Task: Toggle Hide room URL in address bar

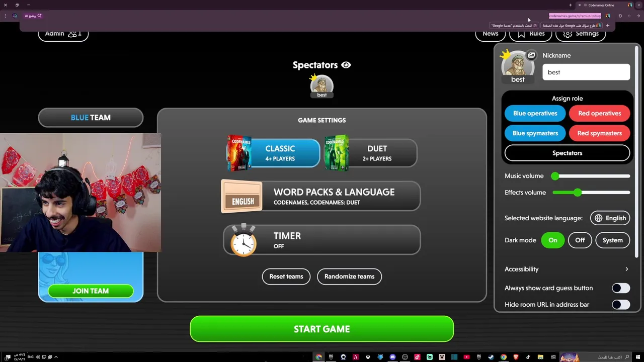Action: click(620, 305)
